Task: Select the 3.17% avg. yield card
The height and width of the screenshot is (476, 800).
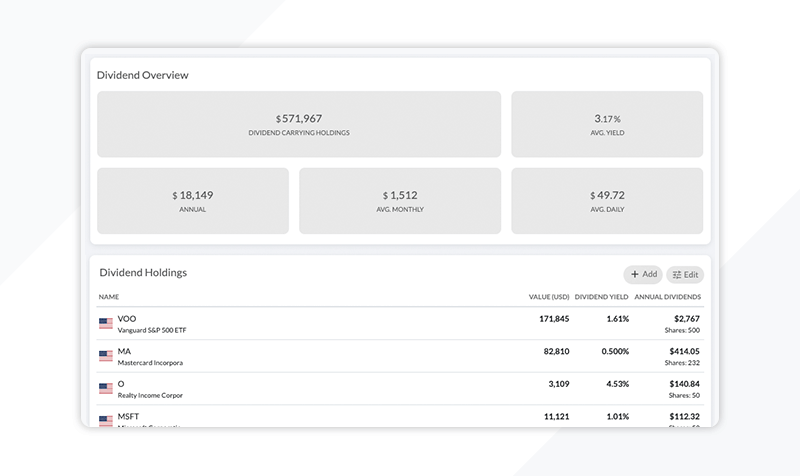Action: (x=607, y=124)
